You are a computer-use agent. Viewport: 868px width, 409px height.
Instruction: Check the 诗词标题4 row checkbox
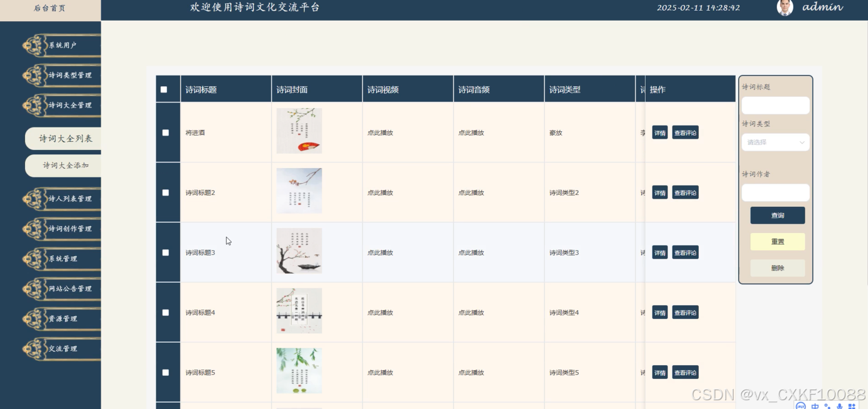166,312
